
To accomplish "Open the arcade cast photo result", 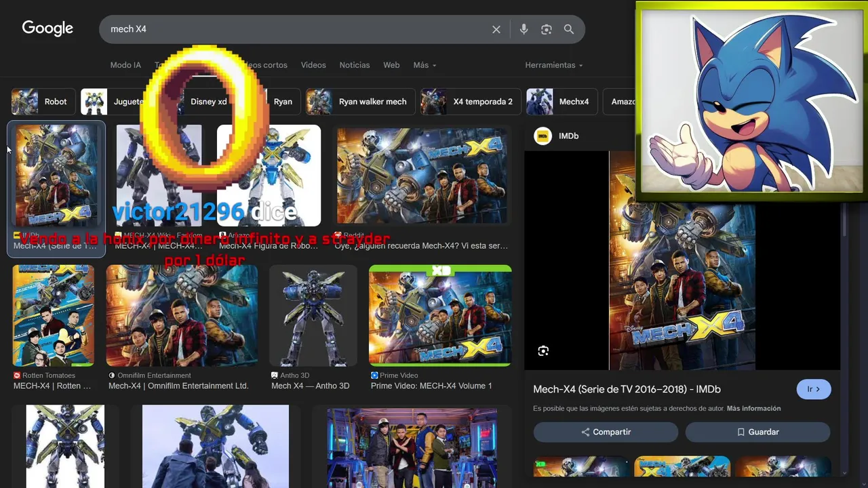I will [x=412, y=447].
